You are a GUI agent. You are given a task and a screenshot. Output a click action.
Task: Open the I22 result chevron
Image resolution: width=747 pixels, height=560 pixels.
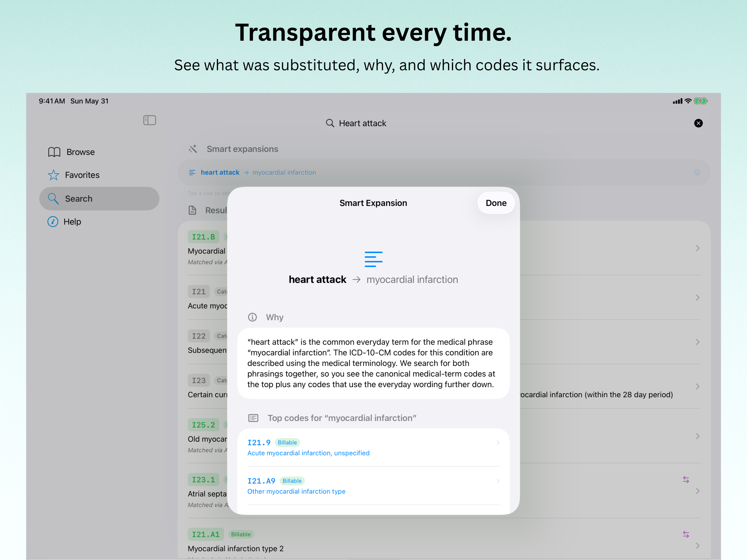tap(698, 342)
